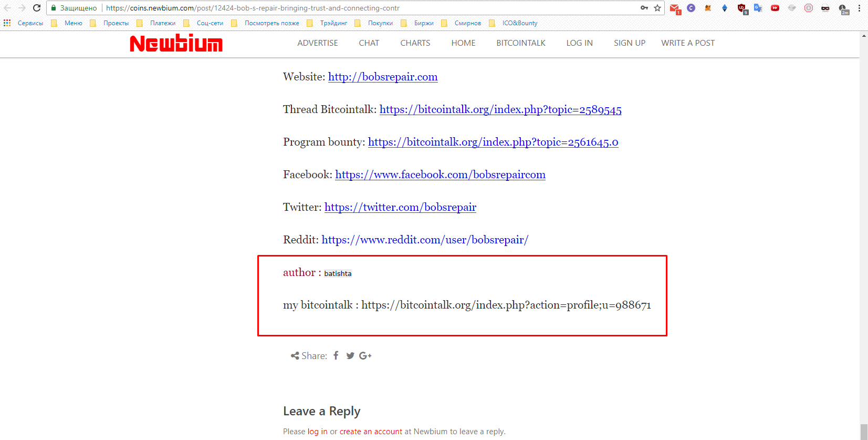The height and width of the screenshot is (440, 868).
Task: Open the ADVERTISE menu item
Action: click(x=318, y=43)
